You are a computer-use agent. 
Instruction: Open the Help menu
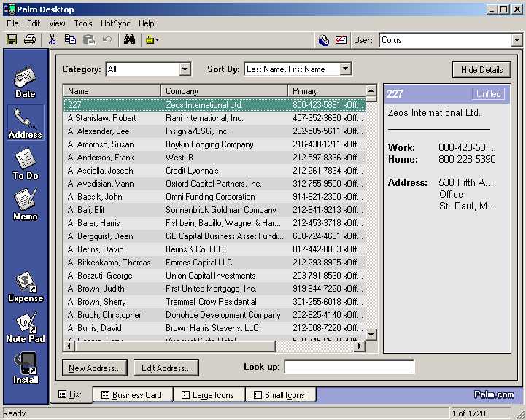point(146,23)
